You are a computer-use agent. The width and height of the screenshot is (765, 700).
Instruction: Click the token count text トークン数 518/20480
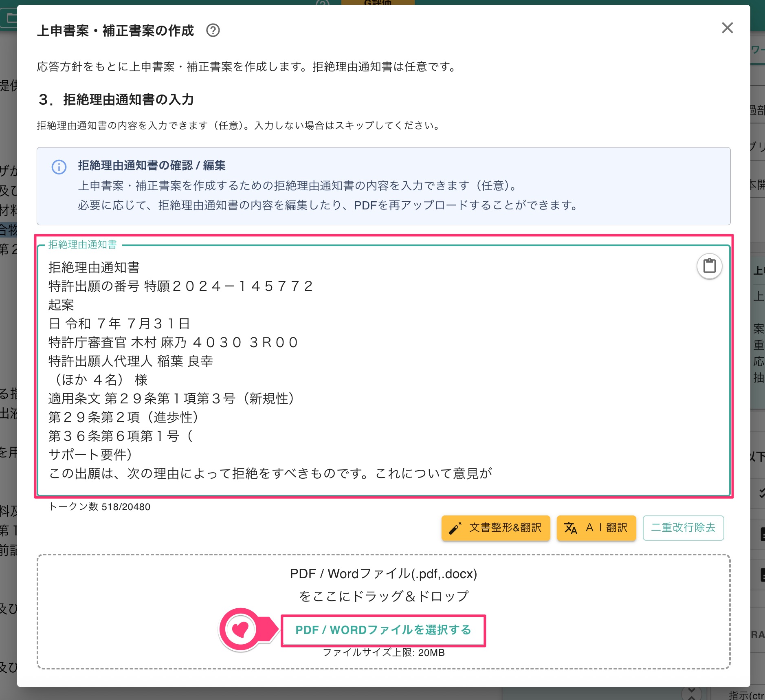point(99,506)
